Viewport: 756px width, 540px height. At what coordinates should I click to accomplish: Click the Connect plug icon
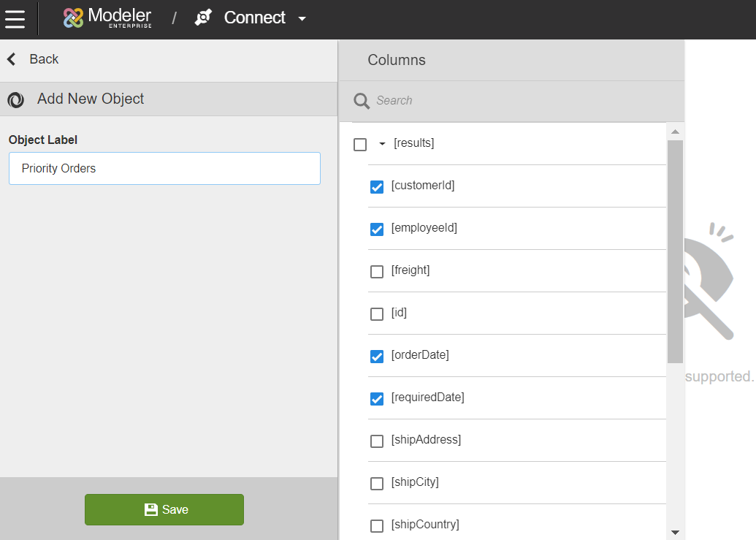(x=203, y=18)
